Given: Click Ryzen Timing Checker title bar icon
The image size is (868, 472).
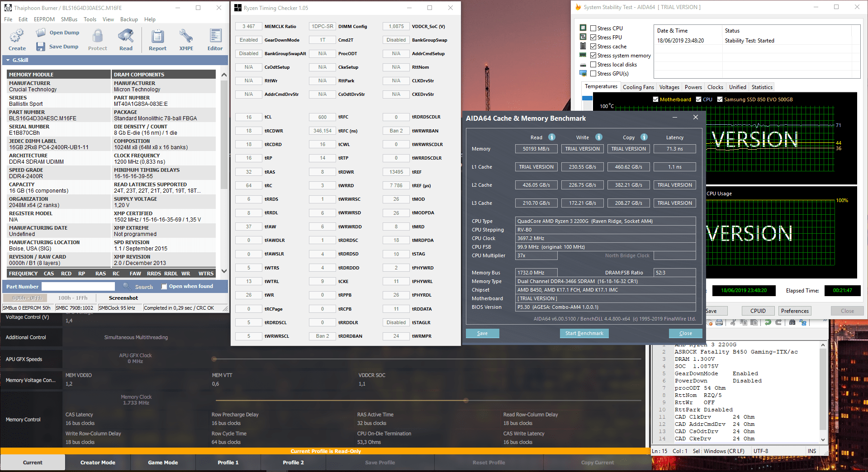Looking at the screenshot, I should tap(238, 8).
